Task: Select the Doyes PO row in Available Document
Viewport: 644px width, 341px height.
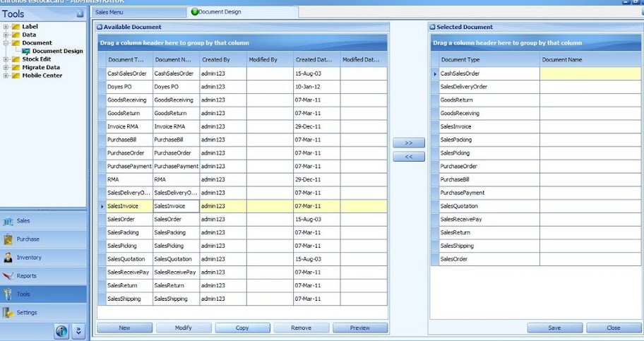Action: pyautogui.click(x=243, y=87)
